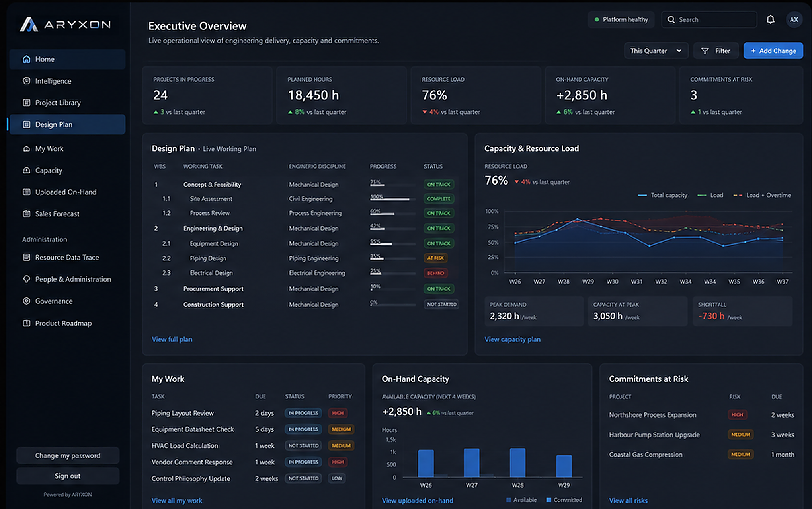
Task: Click the filter funnel icon
Action: 705,51
